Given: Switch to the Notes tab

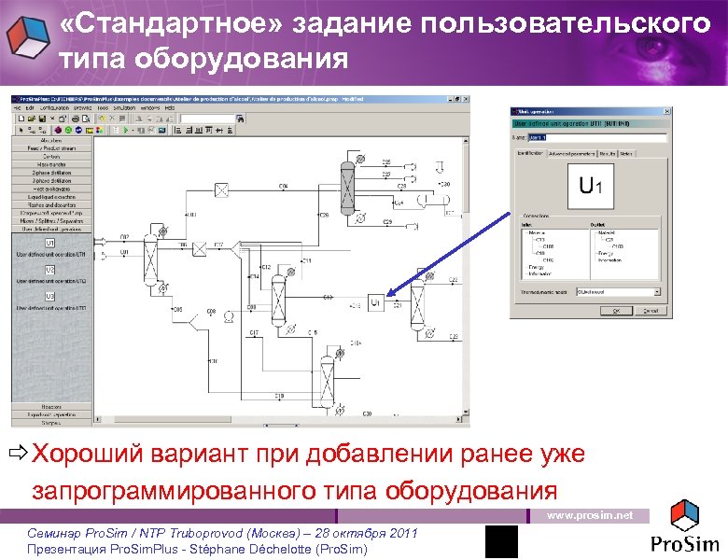Looking at the screenshot, I should 626,154.
